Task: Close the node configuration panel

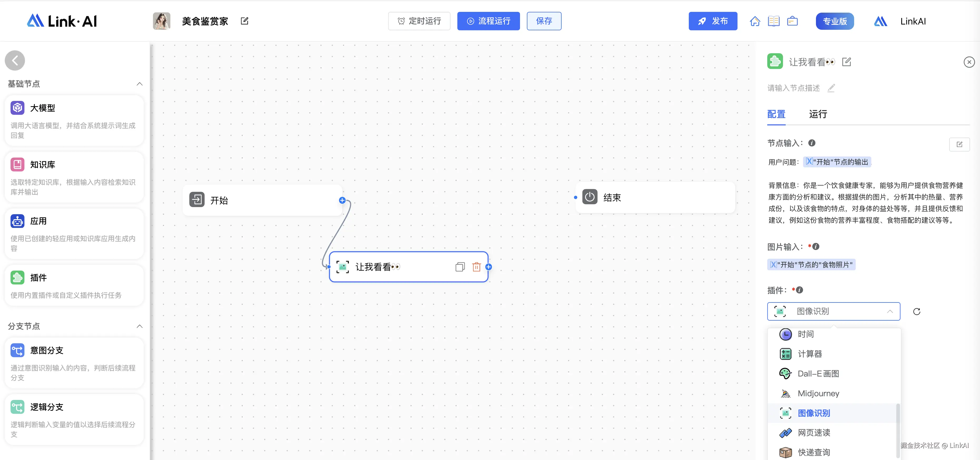Action: [969, 62]
